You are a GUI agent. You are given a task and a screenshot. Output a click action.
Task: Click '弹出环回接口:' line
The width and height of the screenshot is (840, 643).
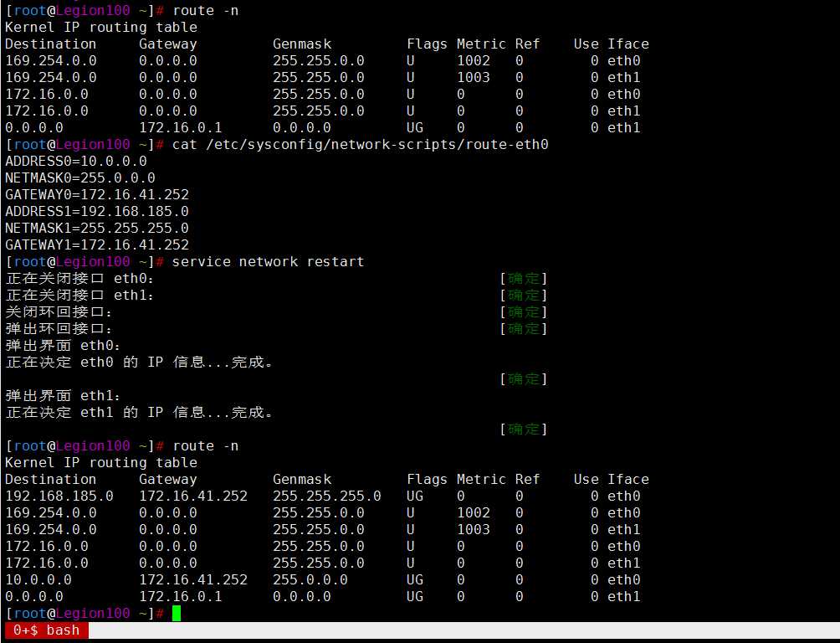59,329
